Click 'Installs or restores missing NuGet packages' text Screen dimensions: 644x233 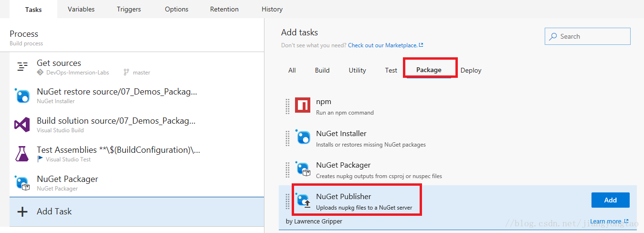tap(371, 145)
